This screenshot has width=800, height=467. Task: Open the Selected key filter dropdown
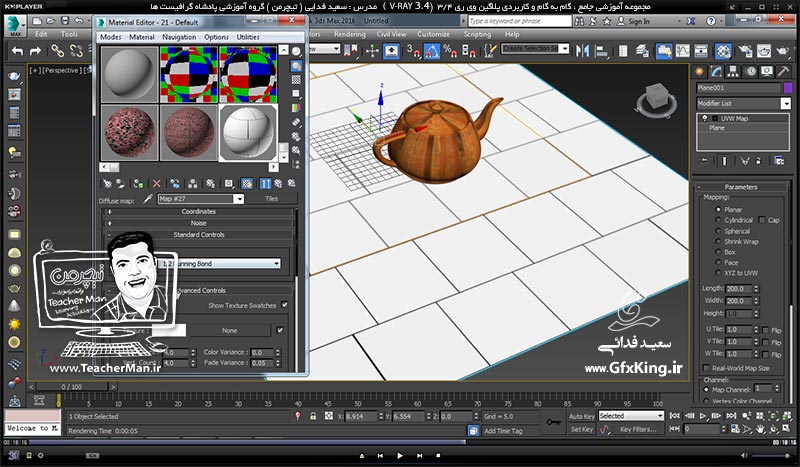point(661,416)
